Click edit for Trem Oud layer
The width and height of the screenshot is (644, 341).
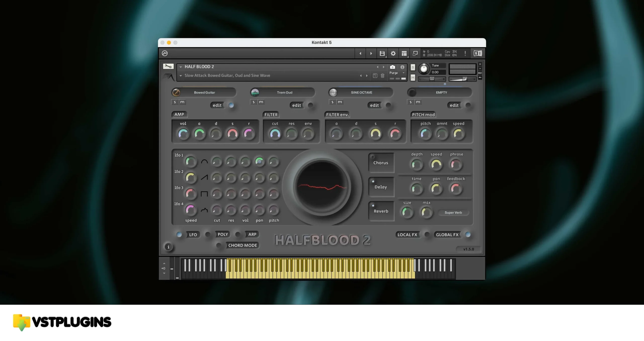297,105
